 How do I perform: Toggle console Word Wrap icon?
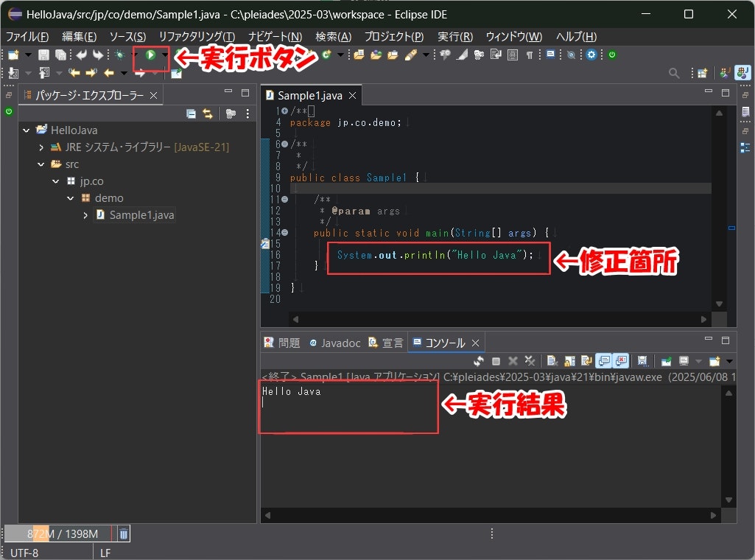pyautogui.click(x=586, y=360)
